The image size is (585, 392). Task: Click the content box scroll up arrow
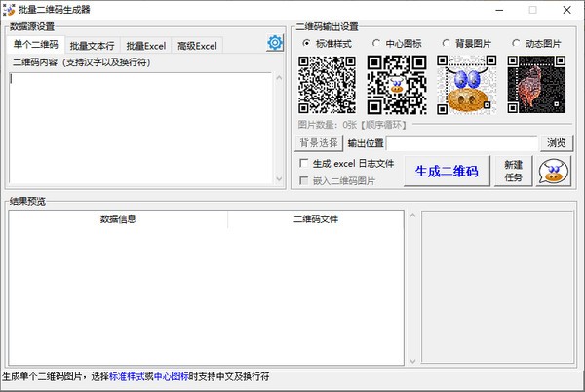[279, 78]
